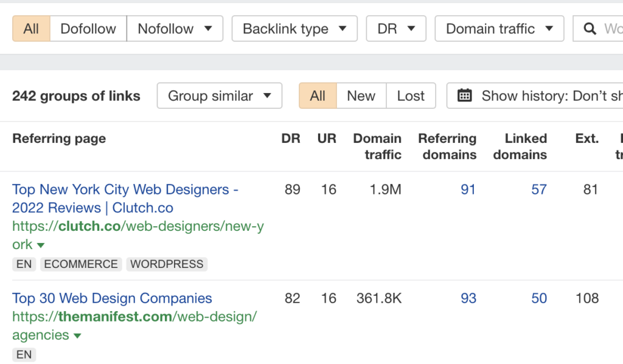Image resolution: width=623 pixels, height=364 pixels.
Task: Click the search magnifier icon
Action: (589, 29)
